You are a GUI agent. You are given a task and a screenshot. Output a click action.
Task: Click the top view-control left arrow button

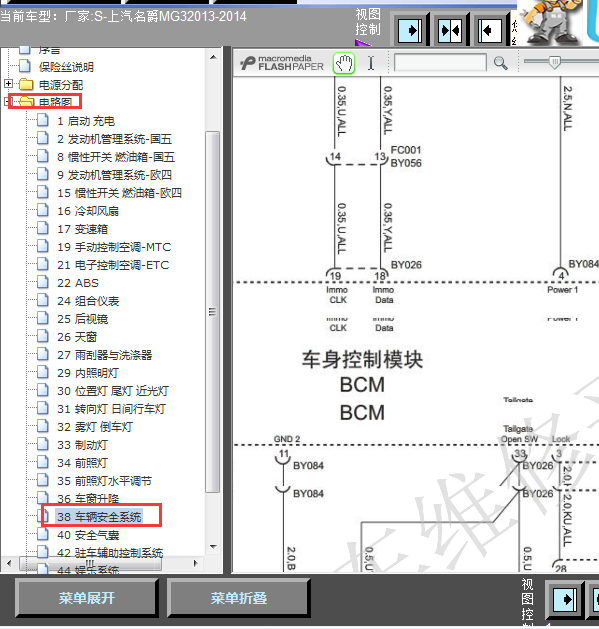click(x=490, y=30)
